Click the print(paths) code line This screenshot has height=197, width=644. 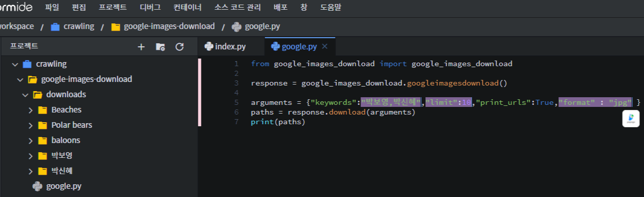[x=278, y=122]
